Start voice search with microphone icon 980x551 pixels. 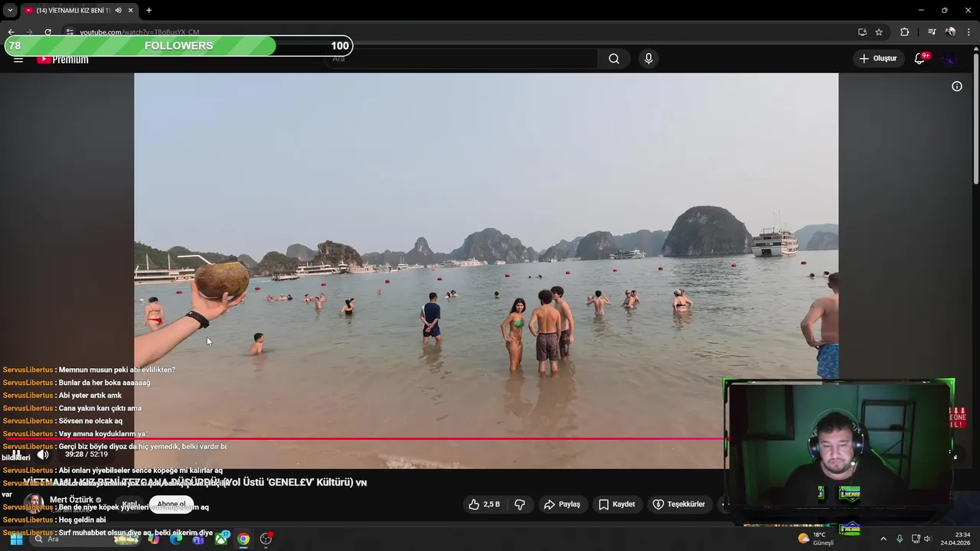click(x=648, y=59)
